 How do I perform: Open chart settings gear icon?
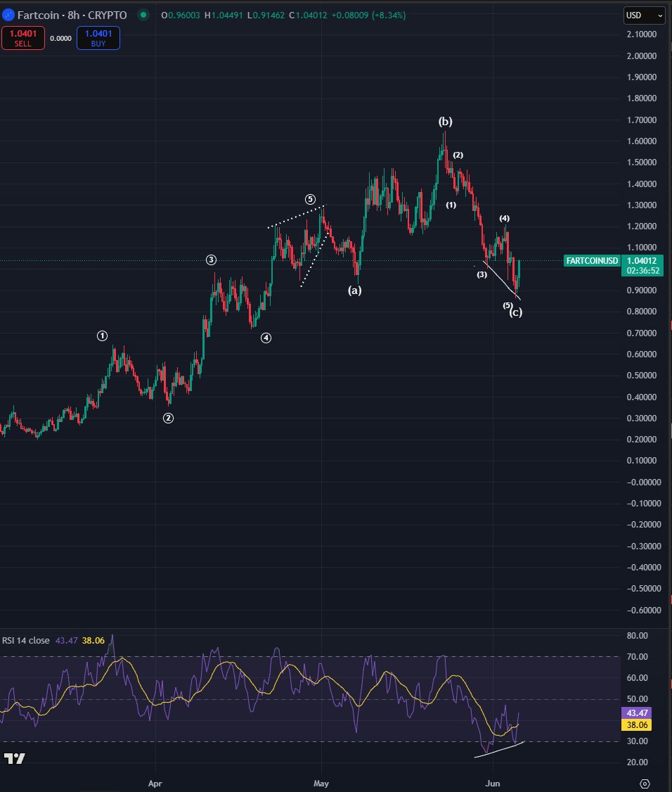point(644,784)
